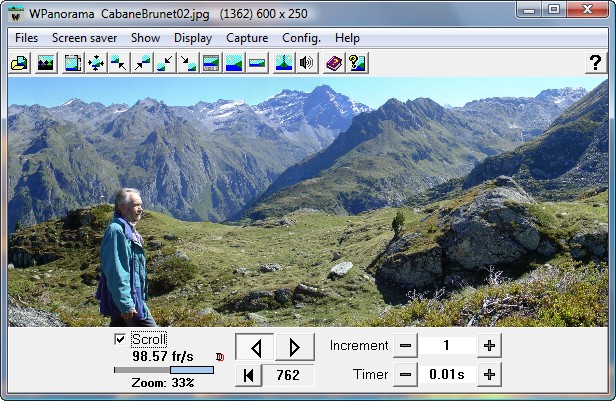Decrease Increment with minus button
The width and height of the screenshot is (616, 401).
coord(405,346)
